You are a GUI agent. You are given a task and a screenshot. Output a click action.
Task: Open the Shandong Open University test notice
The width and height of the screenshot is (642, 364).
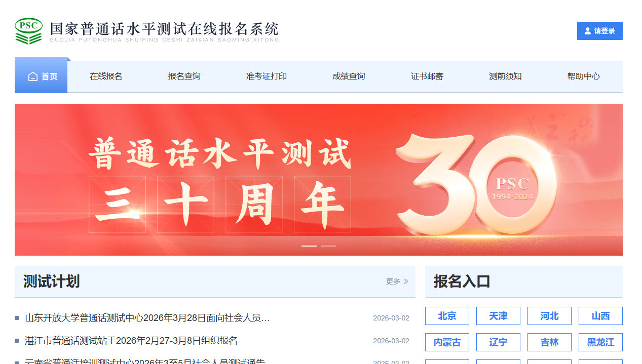[x=147, y=317]
